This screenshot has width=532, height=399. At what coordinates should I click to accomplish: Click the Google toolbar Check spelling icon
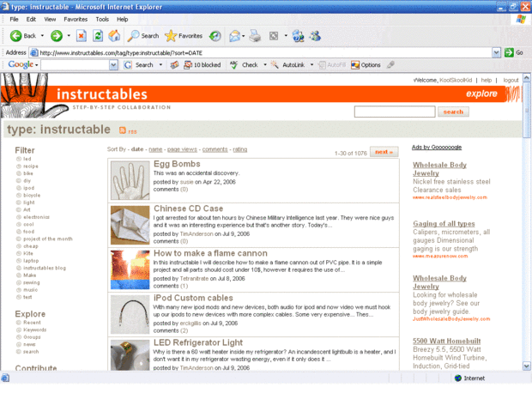point(233,65)
